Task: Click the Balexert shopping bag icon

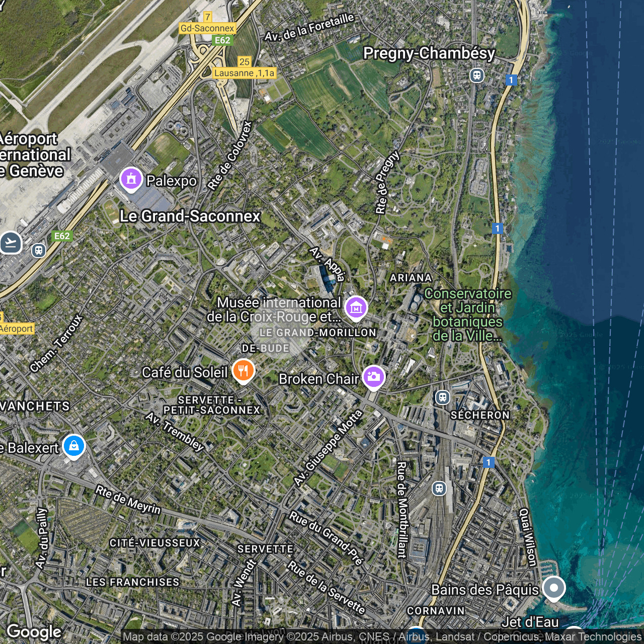Action: pyautogui.click(x=74, y=446)
